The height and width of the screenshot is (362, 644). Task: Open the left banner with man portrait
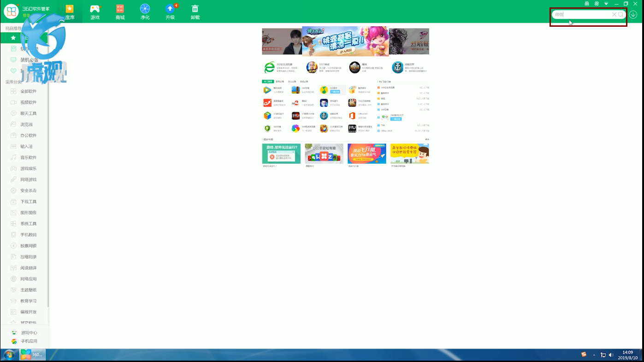pyautogui.click(x=282, y=42)
